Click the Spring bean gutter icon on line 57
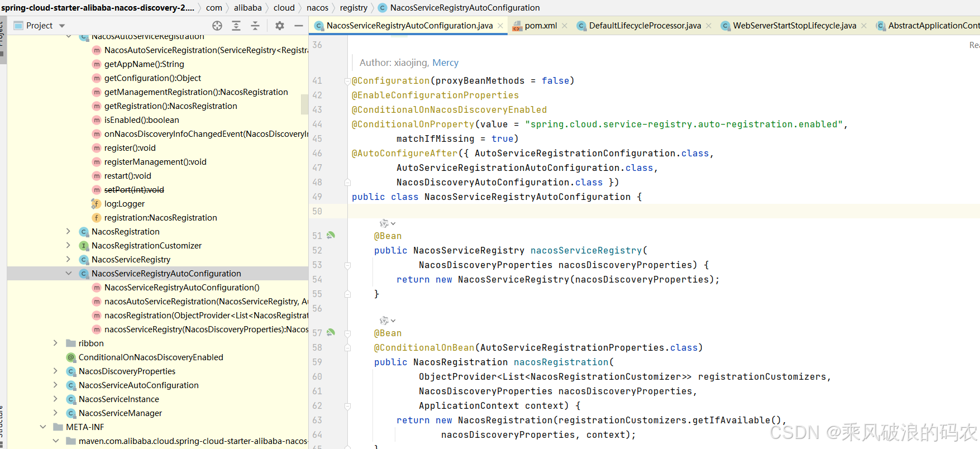Image resolution: width=980 pixels, height=449 pixels. [331, 333]
